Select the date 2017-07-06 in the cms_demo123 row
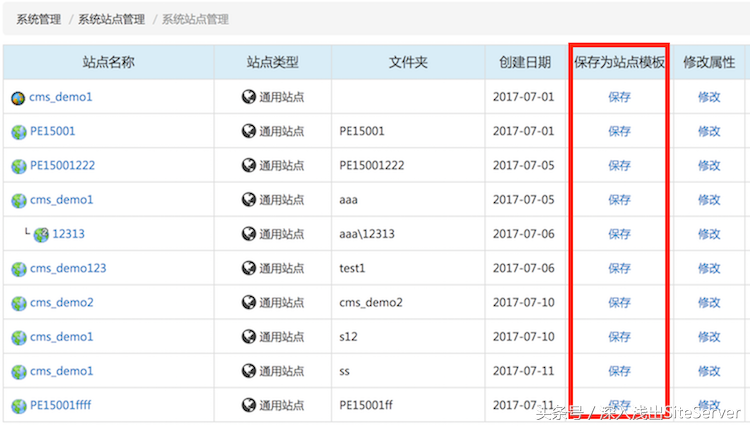This screenshot has width=750, height=426. (524, 268)
